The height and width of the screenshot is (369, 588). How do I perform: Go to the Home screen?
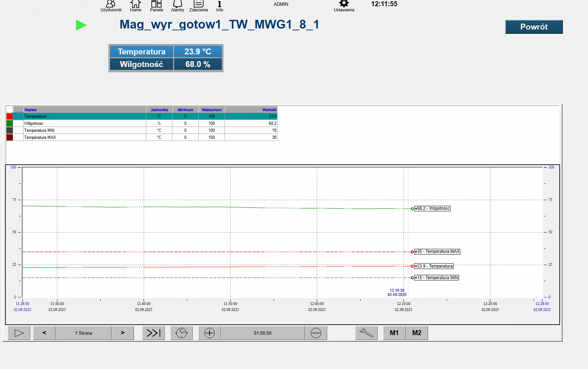click(x=135, y=6)
